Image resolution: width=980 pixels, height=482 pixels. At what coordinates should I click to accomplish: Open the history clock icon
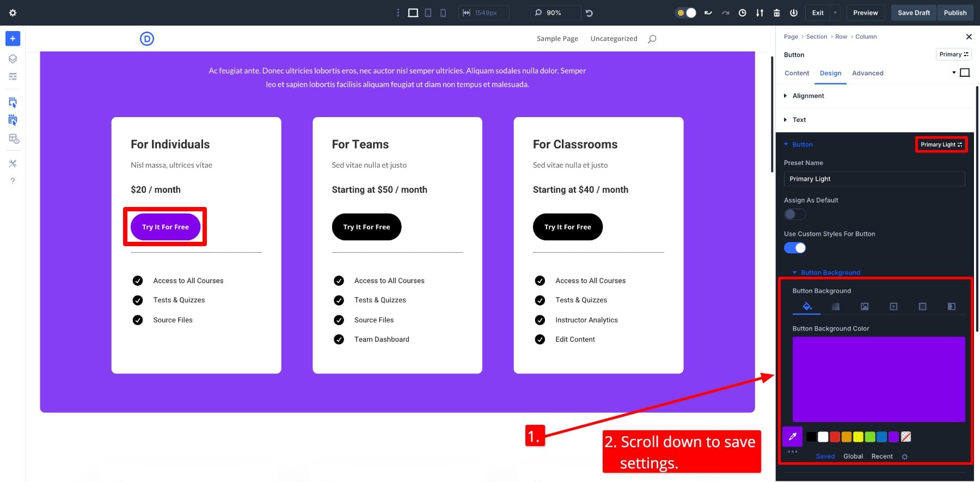(742, 13)
